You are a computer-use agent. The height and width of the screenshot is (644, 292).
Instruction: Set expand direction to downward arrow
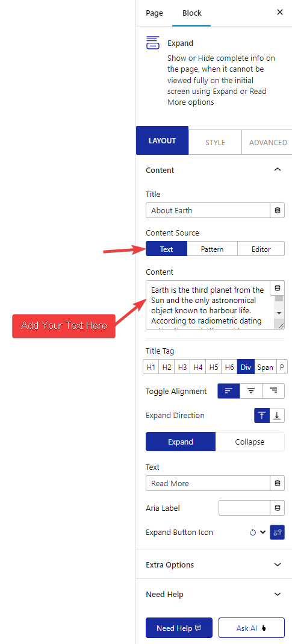coord(277,415)
